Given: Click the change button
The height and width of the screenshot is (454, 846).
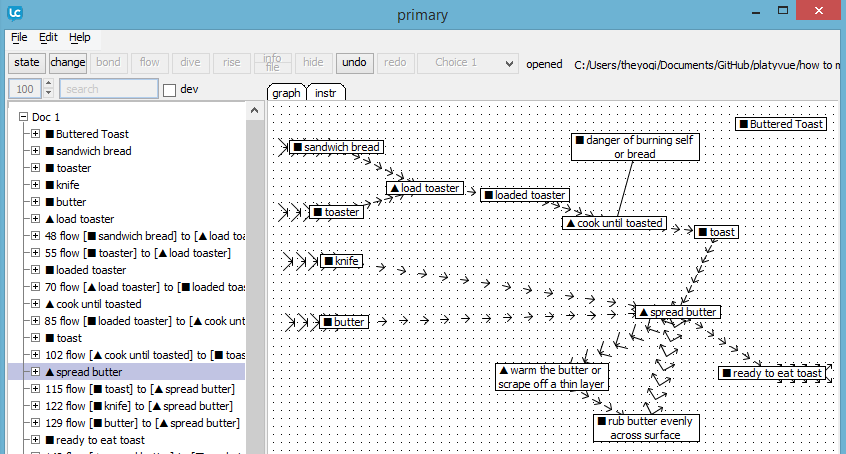Looking at the screenshot, I should 67,62.
